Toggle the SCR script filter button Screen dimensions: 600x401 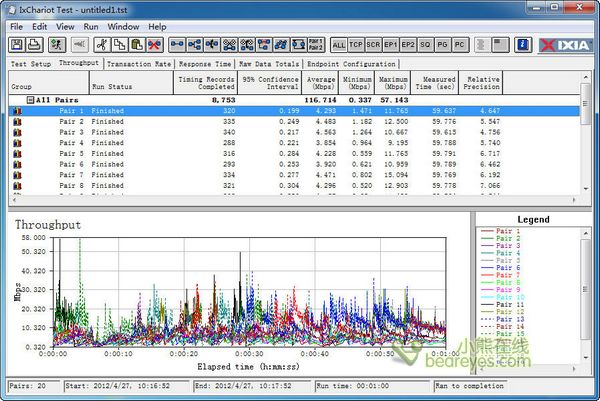click(x=373, y=45)
